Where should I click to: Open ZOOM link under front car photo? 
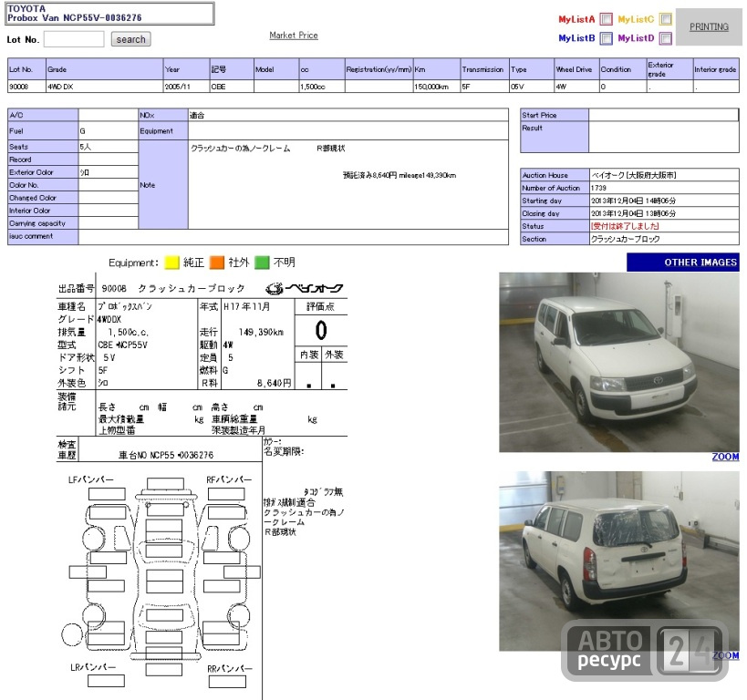[x=725, y=457]
